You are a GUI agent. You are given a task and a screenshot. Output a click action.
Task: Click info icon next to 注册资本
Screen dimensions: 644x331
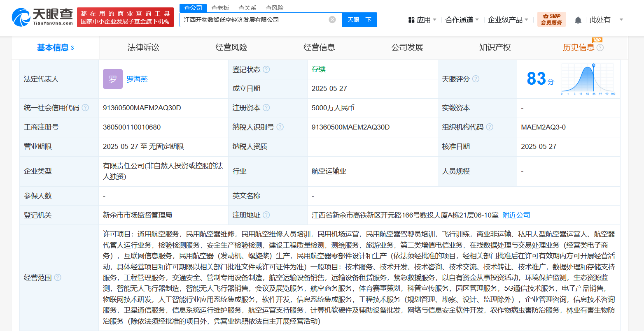click(266, 108)
